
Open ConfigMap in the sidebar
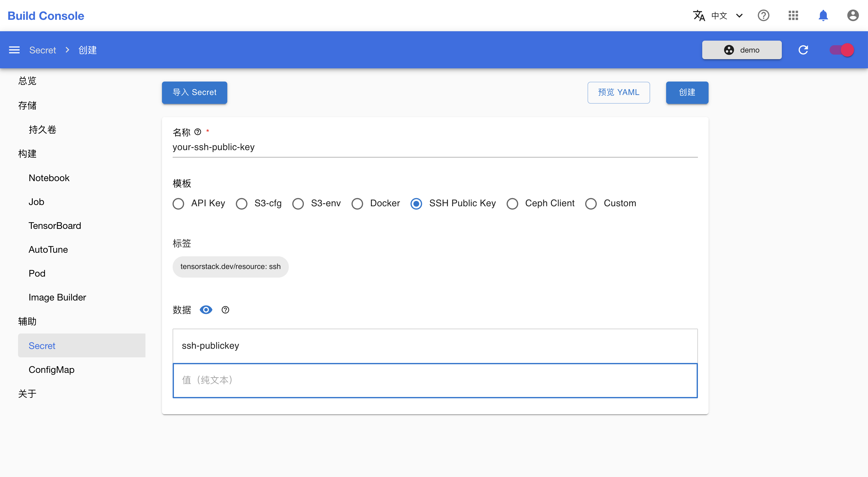tap(52, 370)
